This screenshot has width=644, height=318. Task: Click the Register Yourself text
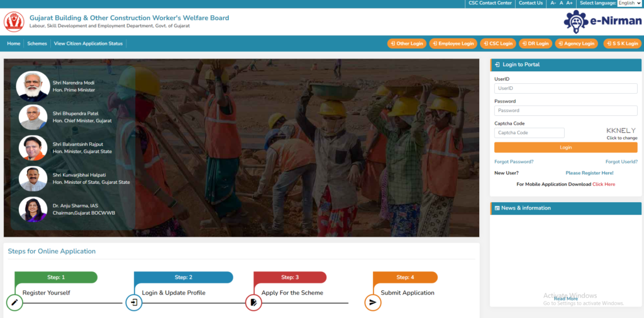point(47,293)
